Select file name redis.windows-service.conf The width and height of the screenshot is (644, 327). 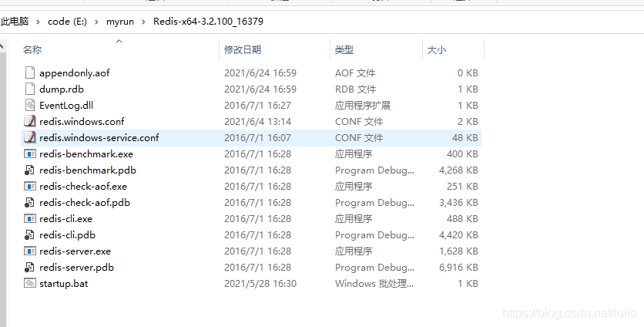(99, 137)
